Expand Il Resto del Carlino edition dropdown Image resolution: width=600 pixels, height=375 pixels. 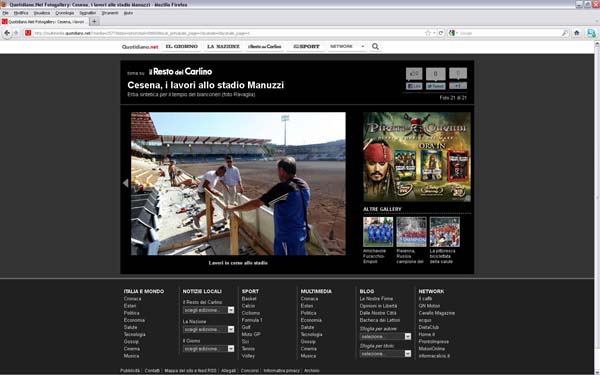tap(209, 310)
